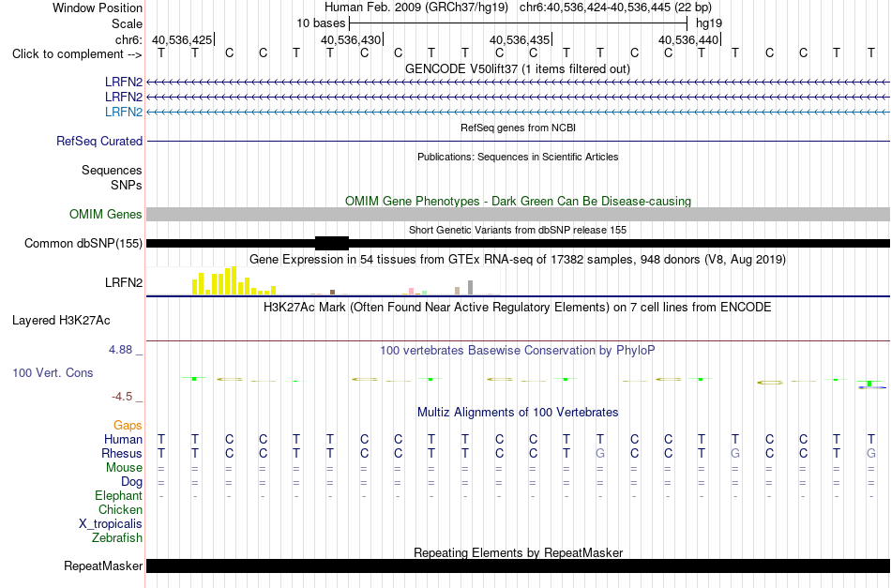Open the 'H3K27Ac Mark' ENCODE track title

(x=518, y=308)
